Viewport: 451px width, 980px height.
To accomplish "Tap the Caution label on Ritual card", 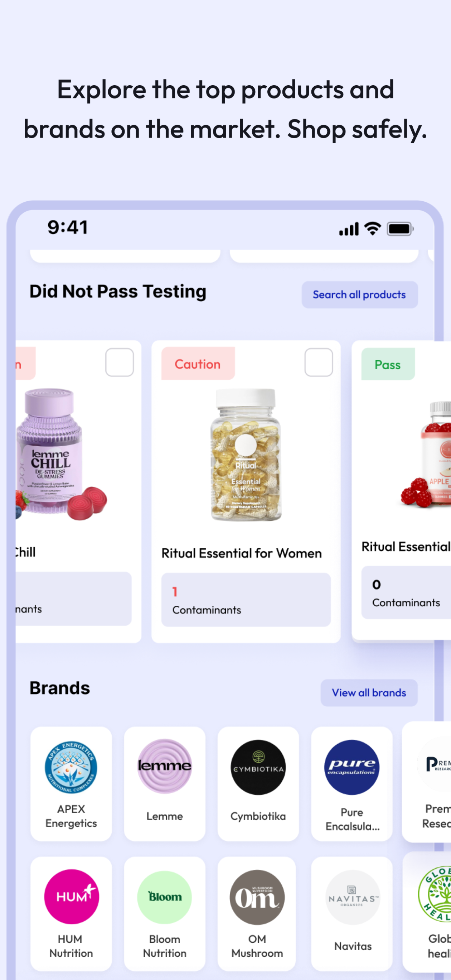I will point(198,364).
